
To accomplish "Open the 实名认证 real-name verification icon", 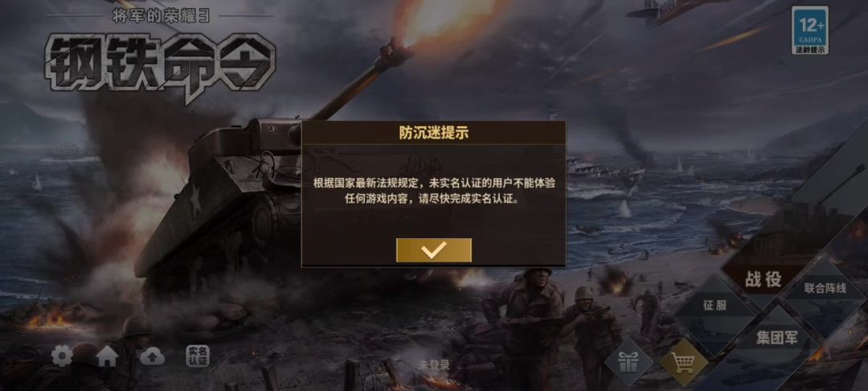I will pos(198,356).
